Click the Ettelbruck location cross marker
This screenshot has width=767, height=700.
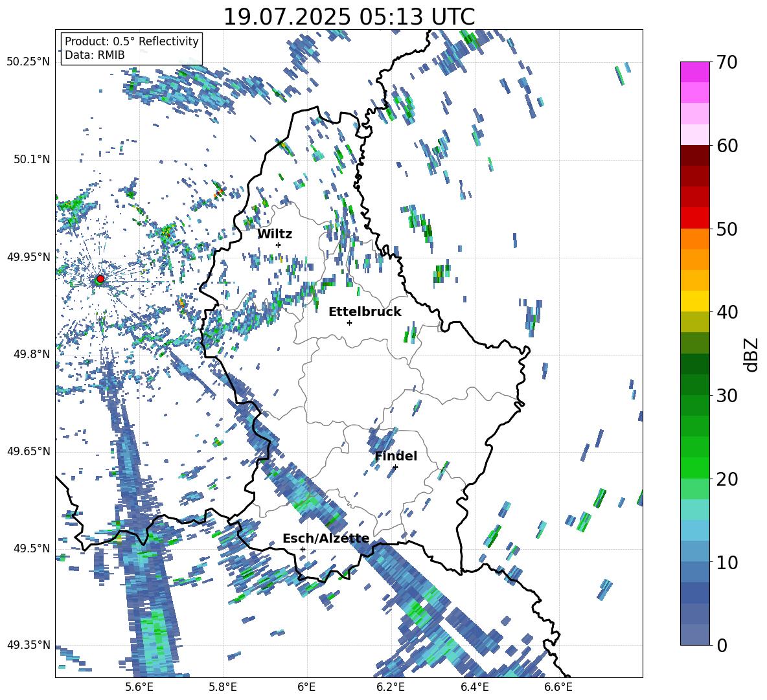pyautogui.click(x=349, y=322)
